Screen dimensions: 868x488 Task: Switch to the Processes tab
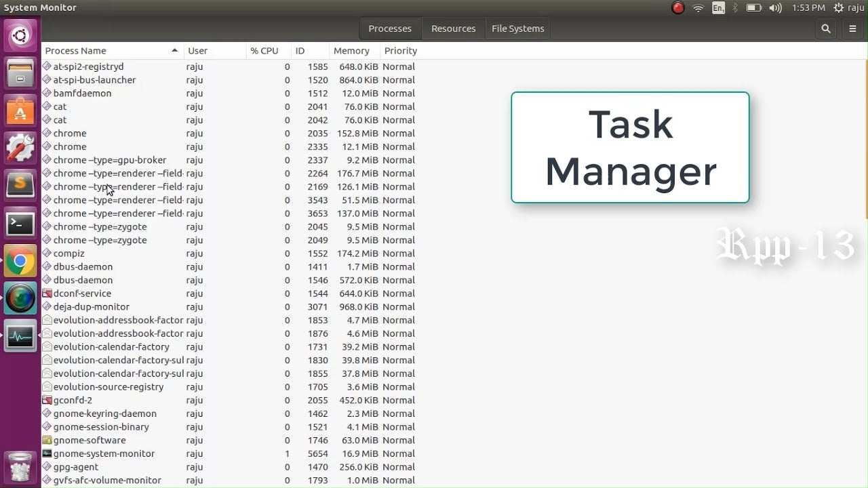pos(390,28)
